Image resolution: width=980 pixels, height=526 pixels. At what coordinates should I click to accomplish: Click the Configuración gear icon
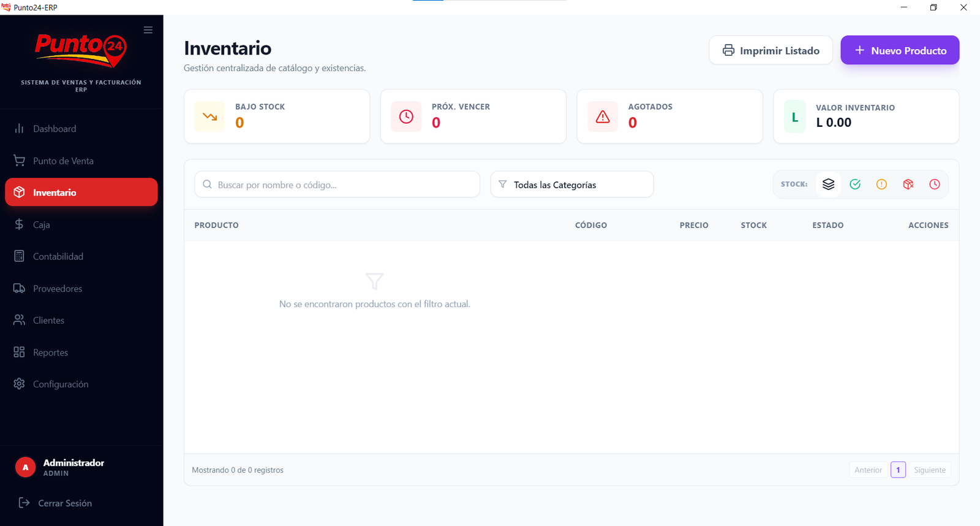[x=19, y=384]
